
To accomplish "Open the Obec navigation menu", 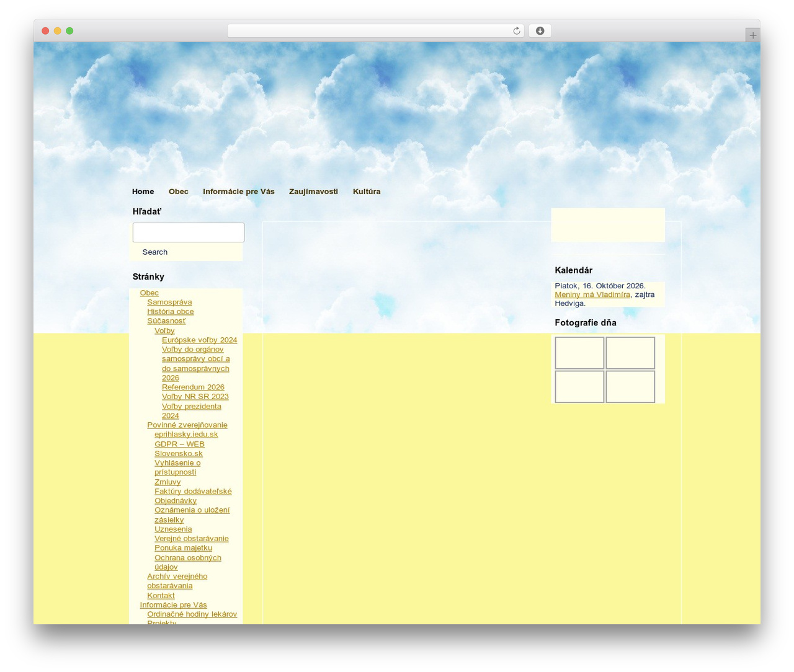I will click(x=179, y=192).
